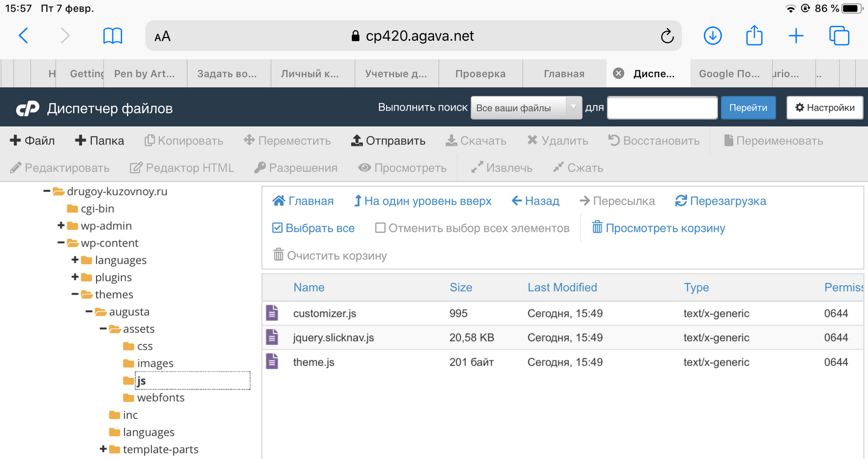Select the theme.js file name
Screen dimensions: 868x459
click(314, 362)
